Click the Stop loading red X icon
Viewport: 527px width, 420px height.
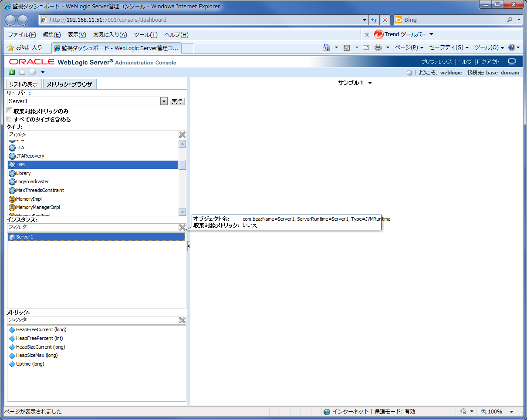click(385, 20)
